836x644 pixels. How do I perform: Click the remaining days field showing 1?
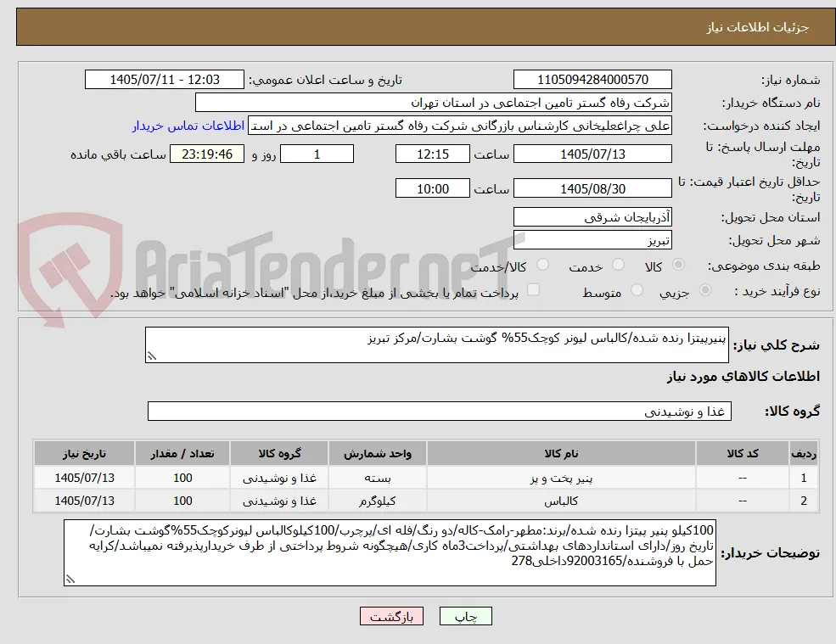click(x=317, y=154)
